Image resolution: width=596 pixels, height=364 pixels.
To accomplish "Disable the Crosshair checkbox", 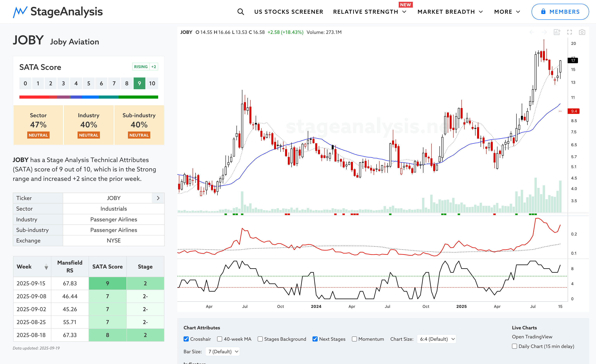I will point(186,339).
